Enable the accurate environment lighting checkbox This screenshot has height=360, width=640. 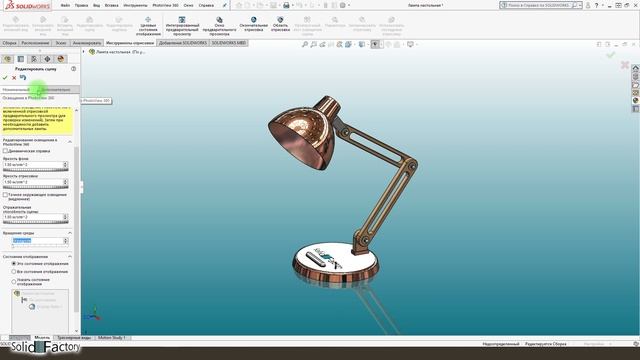click(x=5, y=195)
